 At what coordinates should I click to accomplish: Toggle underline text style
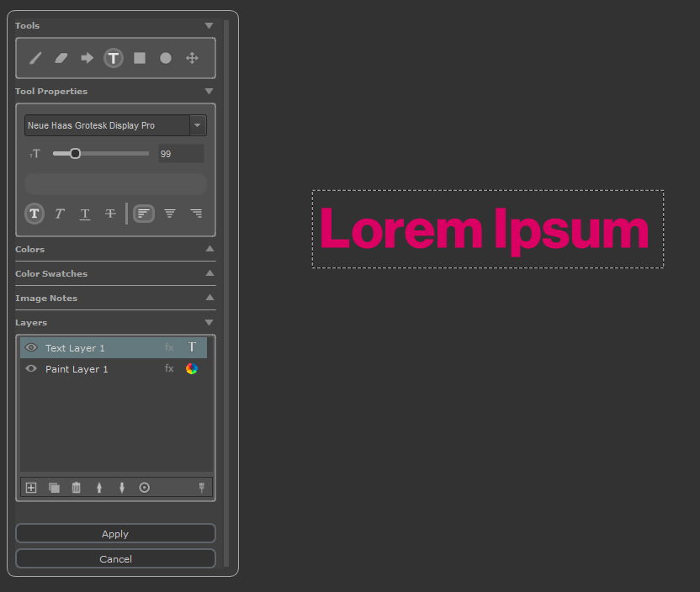point(85,214)
